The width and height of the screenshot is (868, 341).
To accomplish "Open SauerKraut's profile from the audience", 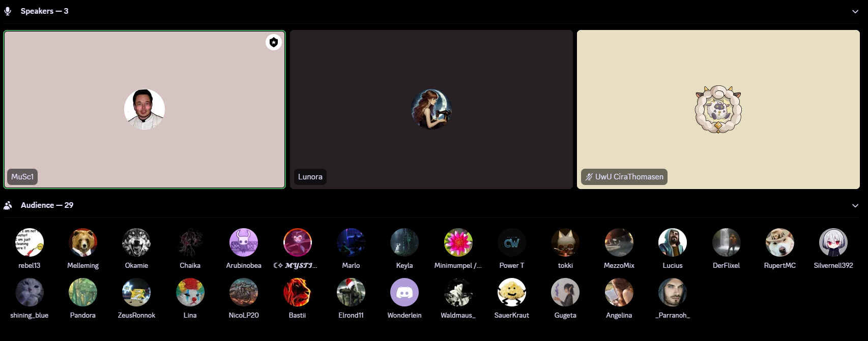I will (511, 292).
